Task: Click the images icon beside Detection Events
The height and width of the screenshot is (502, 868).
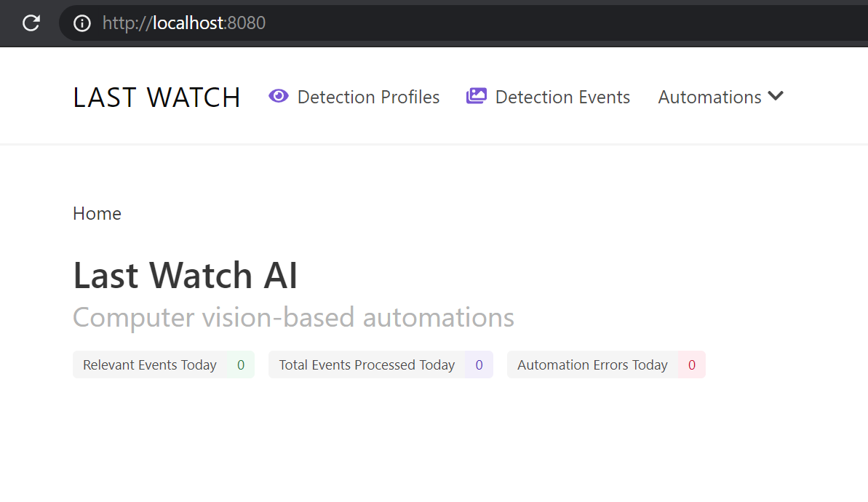Action: pos(476,96)
